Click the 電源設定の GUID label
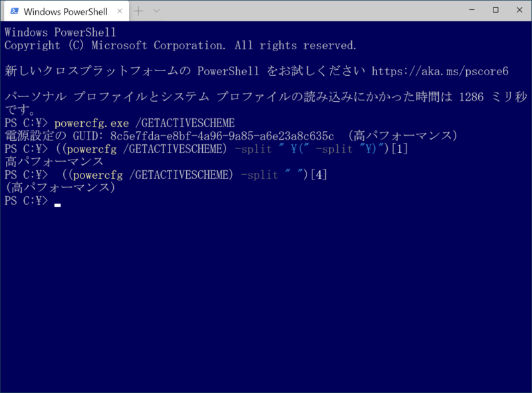 tap(52, 136)
